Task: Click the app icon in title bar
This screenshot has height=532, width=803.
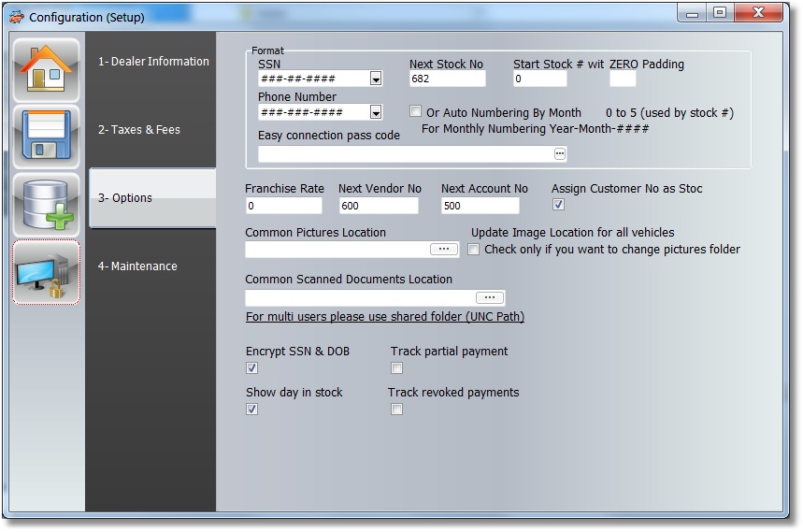Action: [16, 17]
